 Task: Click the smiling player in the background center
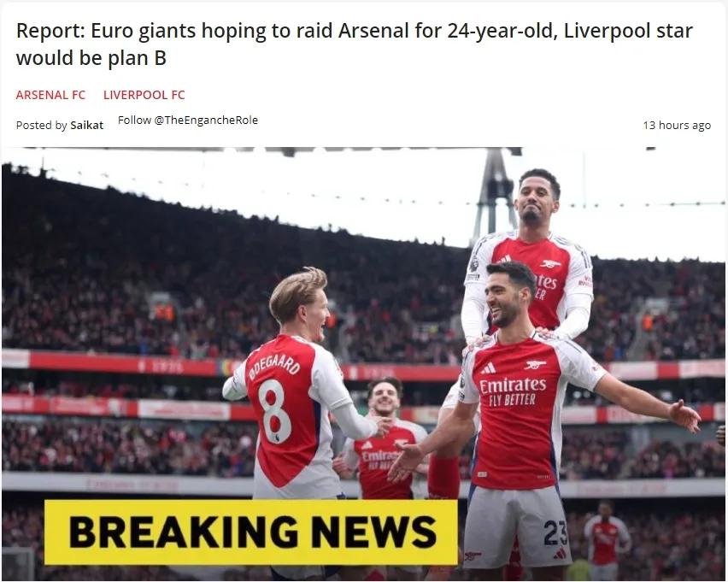click(385, 397)
